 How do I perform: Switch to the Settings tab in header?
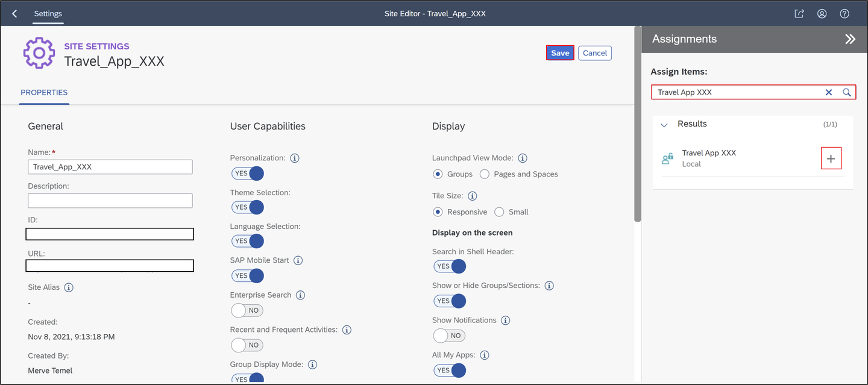pyautogui.click(x=48, y=13)
